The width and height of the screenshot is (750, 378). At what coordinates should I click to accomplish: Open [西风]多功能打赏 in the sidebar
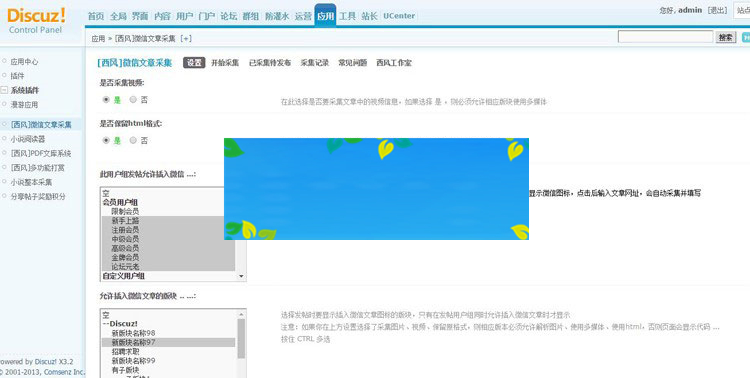pos(38,167)
